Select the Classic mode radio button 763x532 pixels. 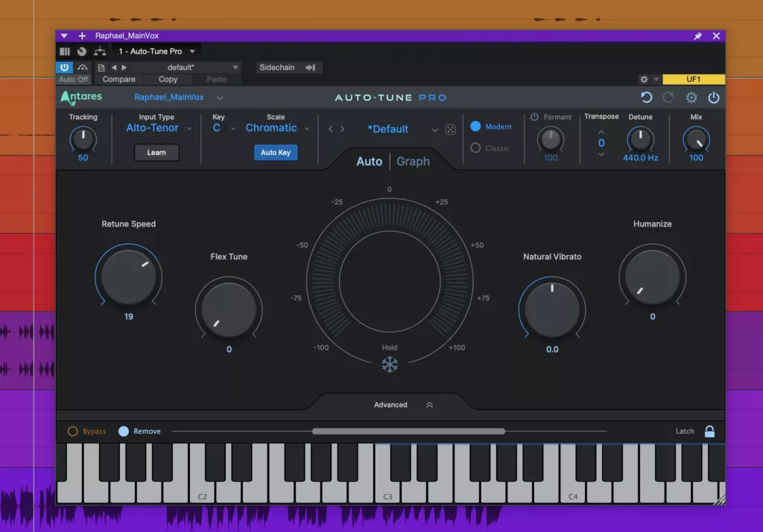coord(475,148)
